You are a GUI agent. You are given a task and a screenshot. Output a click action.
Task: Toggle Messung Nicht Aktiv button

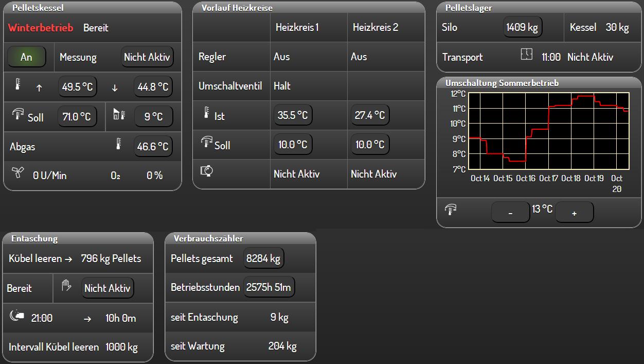click(x=147, y=57)
